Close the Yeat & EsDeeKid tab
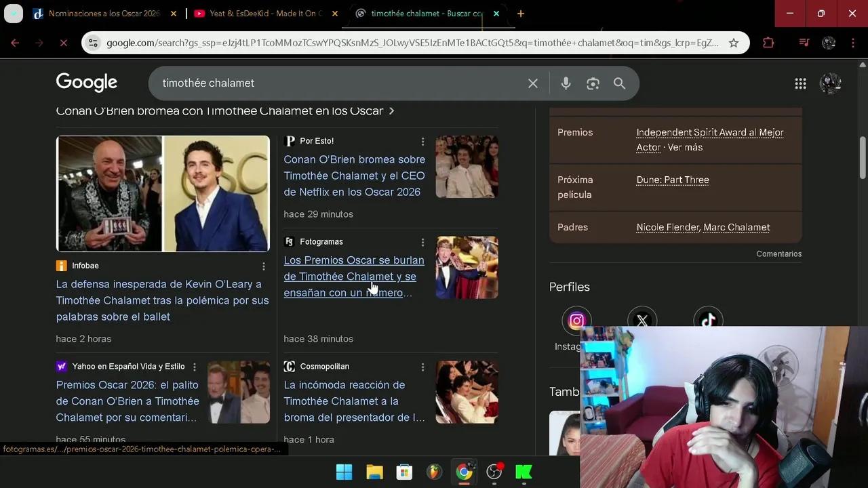 pyautogui.click(x=335, y=14)
